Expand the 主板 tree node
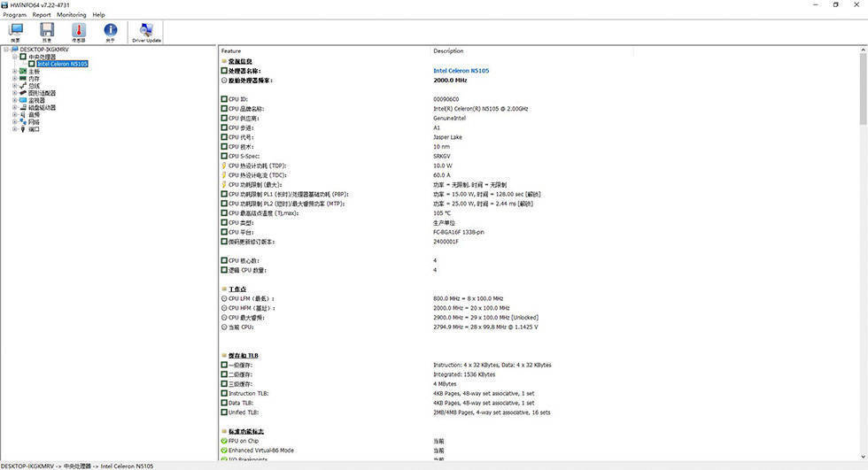This screenshot has width=868, height=470. tap(14, 72)
